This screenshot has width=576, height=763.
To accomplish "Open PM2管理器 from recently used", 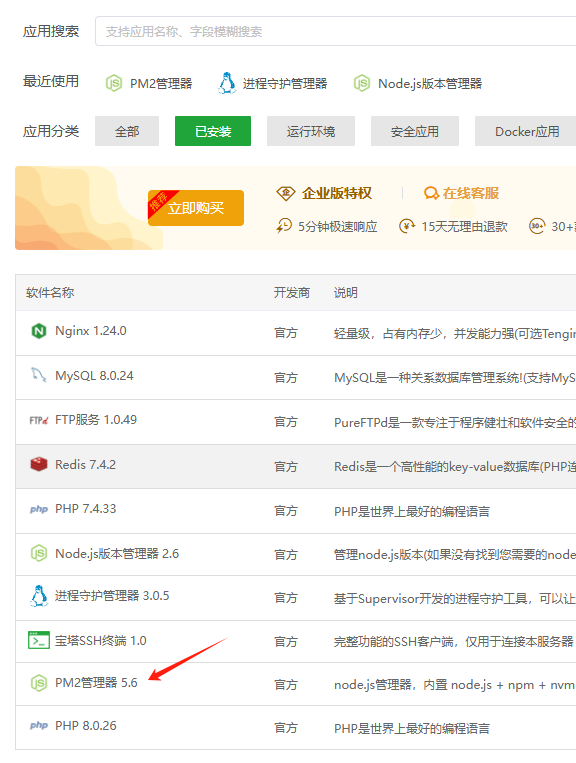I will (161, 84).
